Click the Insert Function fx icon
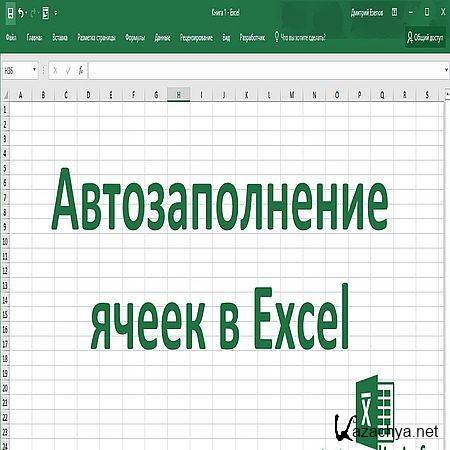This screenshot has height=450, width=450. (x=81, y=71)
